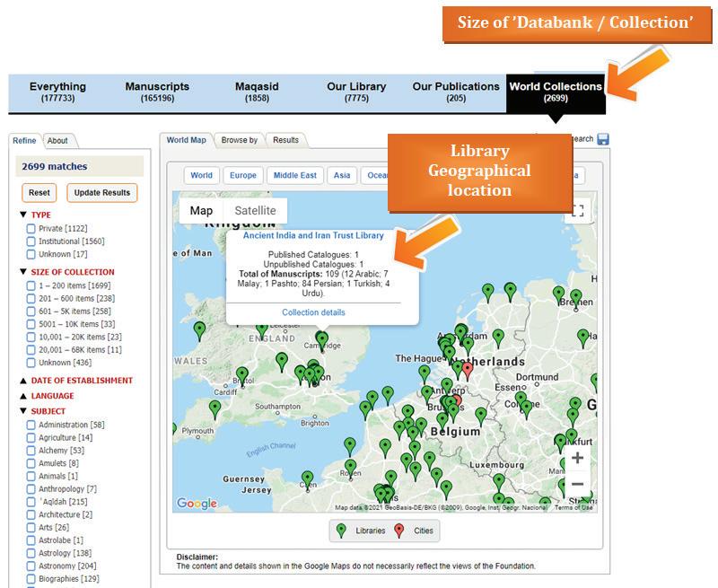This screenshot has width=718, height=588.
Task: Check the 10,001 – 20K items filter
Action: point(31,337)
